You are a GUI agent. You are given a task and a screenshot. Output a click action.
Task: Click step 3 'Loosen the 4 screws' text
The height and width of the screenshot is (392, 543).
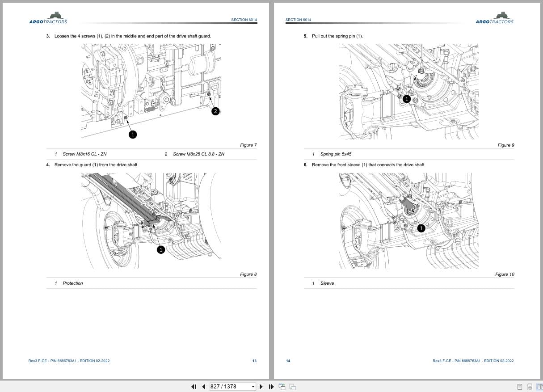[132, 36]
